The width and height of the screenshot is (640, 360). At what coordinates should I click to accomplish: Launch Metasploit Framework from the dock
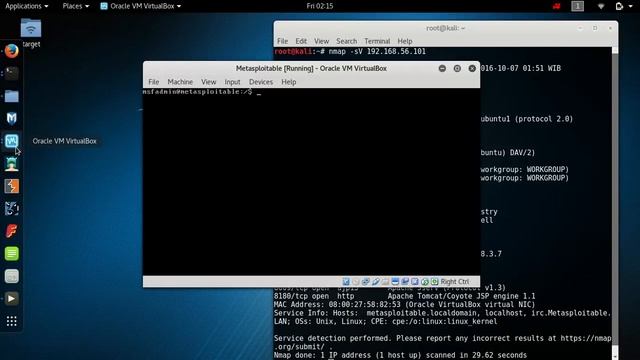11,118
